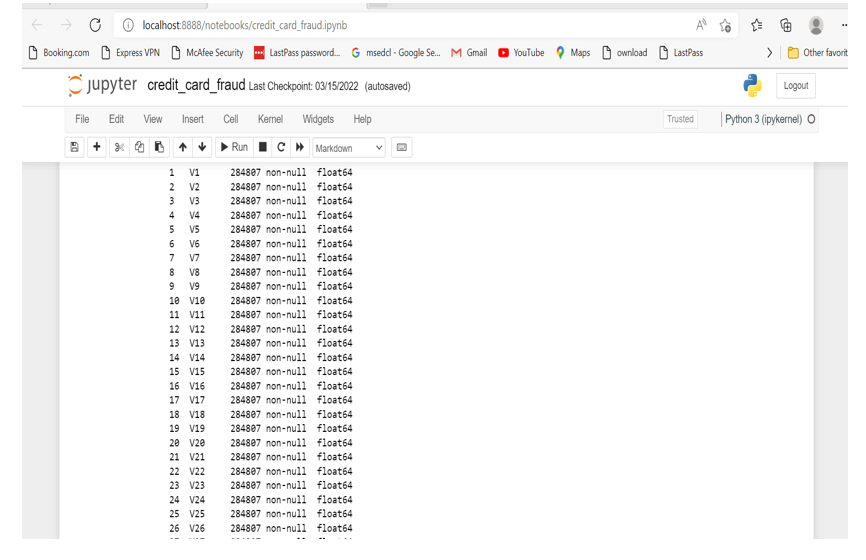Viewport: 866px width, 560px height.
Task: Move selected cell down with arrow icon
Action: [x=202, y=147]
